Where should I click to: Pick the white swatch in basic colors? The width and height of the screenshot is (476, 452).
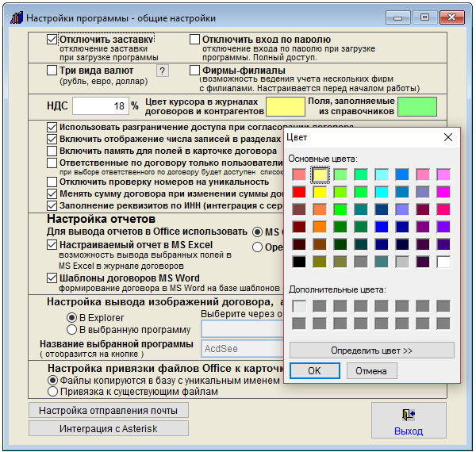coord(443,261)
